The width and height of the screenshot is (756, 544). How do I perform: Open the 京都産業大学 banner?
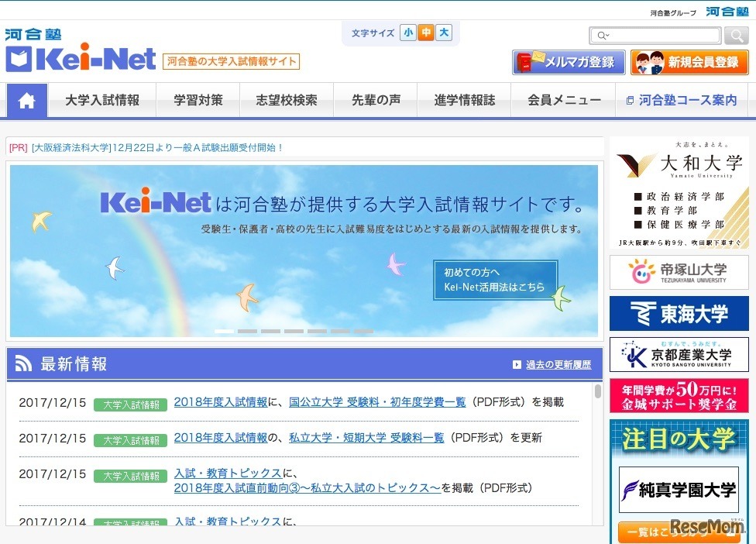click(679, 354)
